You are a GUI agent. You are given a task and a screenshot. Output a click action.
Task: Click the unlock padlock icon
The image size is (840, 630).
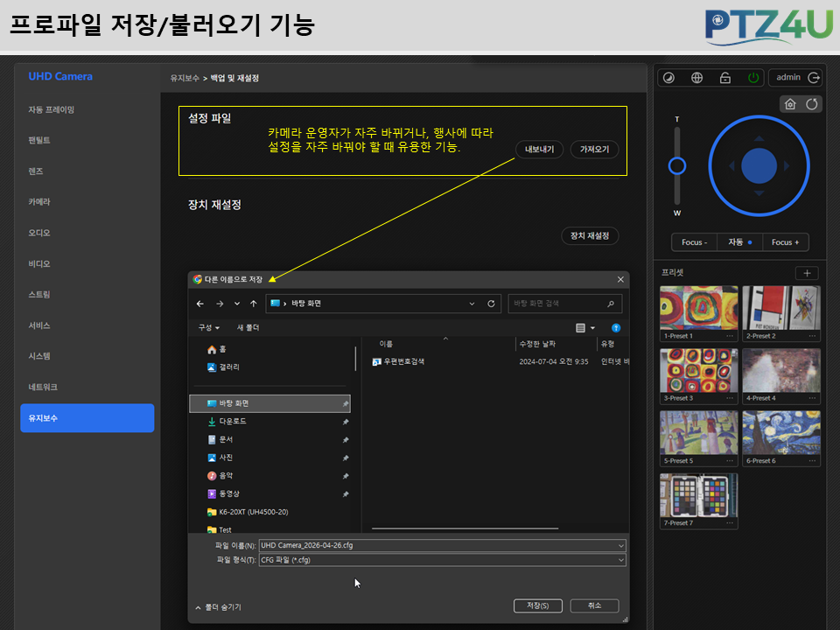tap(725, 78)
